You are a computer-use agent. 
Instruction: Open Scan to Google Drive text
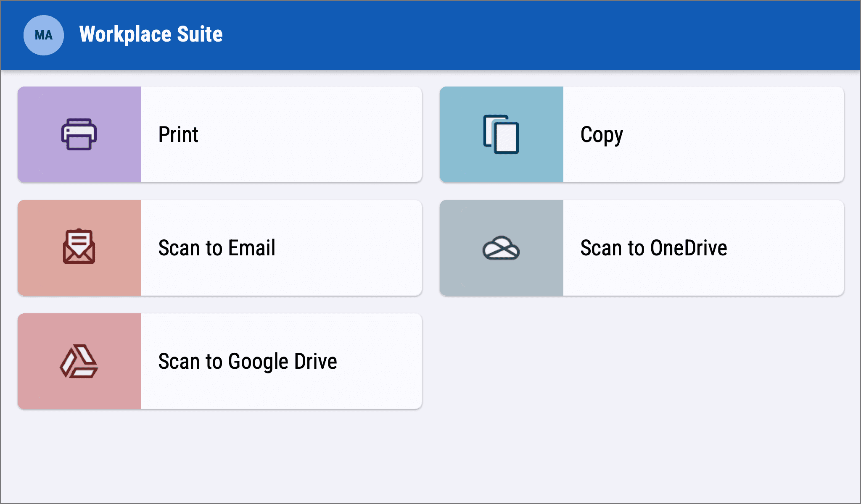(248, 361)
